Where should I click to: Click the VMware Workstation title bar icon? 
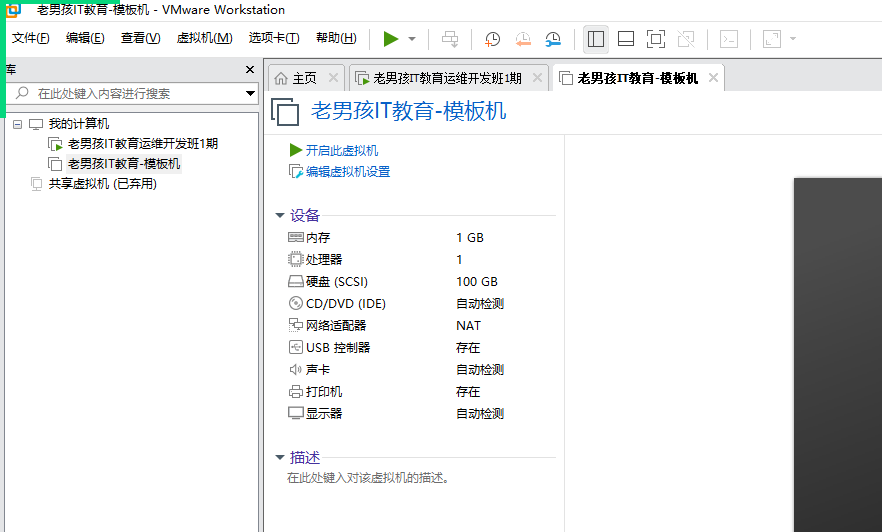click(x=12, y=10)
